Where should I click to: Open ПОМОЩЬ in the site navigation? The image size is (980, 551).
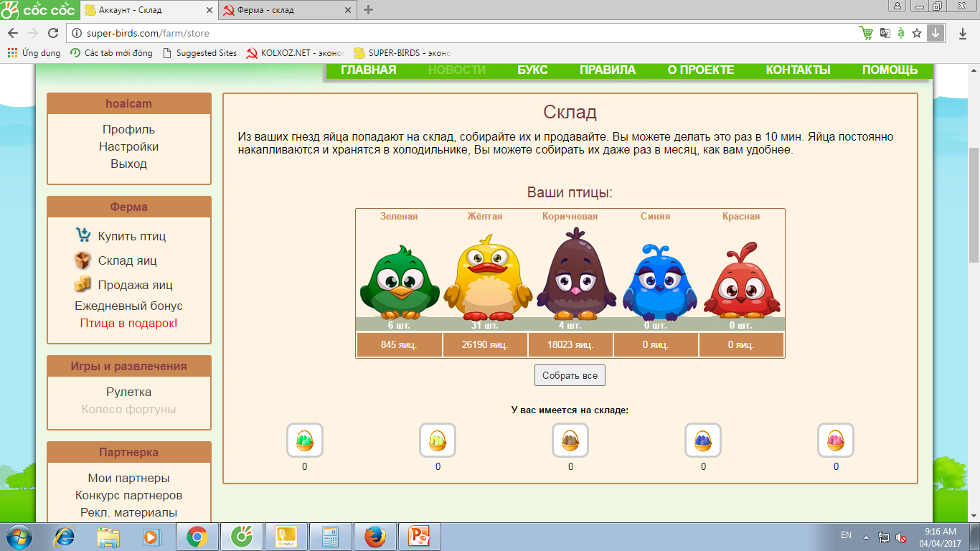tap(890, 70)
